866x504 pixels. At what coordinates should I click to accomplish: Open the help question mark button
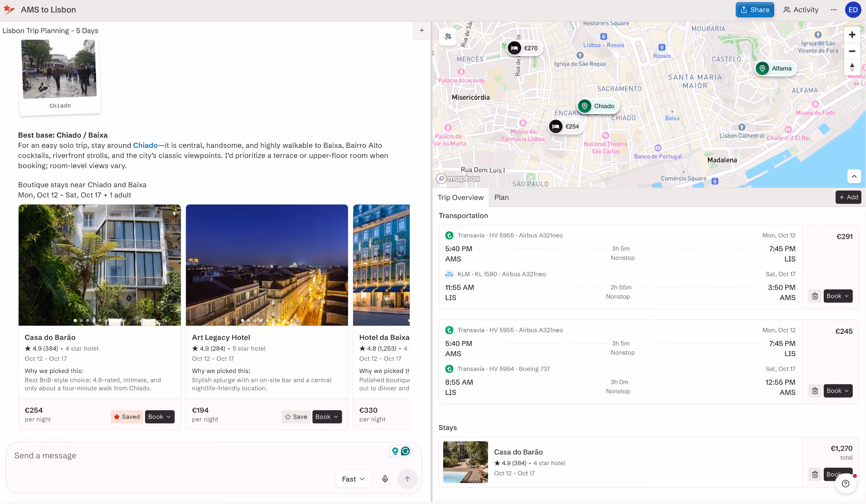tap(846, 484)
